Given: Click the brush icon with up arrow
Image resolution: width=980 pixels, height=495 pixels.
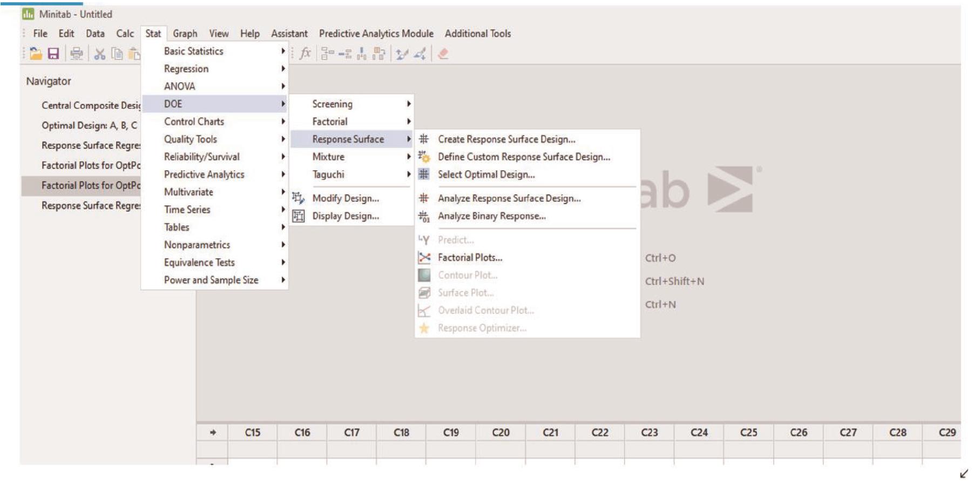Looking at the screenshot, I should pyautogui.click(x=401, y=53).
